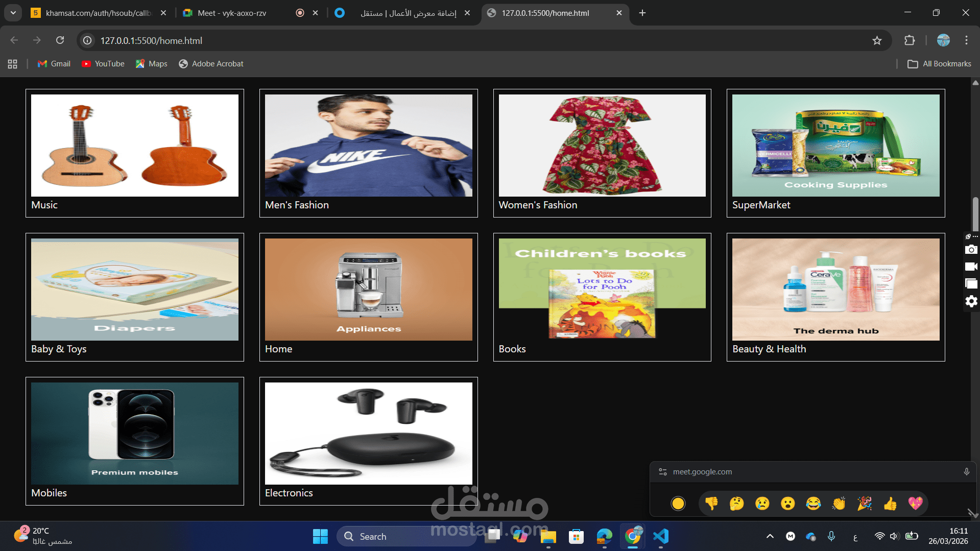Send the laughing emoji reaction
Viewport: 980px width, 551px height.
point(814,503)
